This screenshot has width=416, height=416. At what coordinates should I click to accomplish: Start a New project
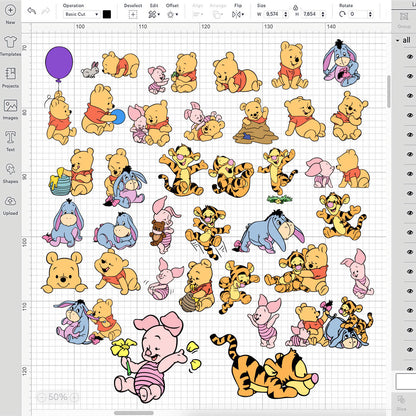click(x=10, y=13)
